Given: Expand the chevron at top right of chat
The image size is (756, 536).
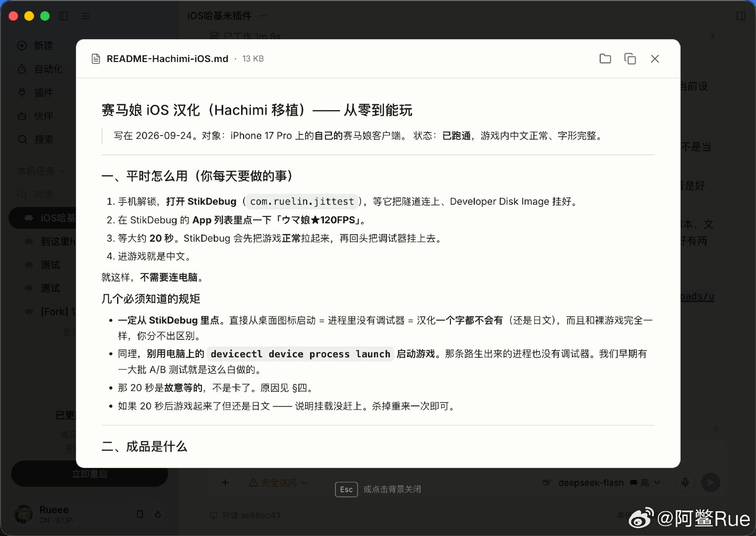Looking at the screenshot, I should (x=712, y=36).
